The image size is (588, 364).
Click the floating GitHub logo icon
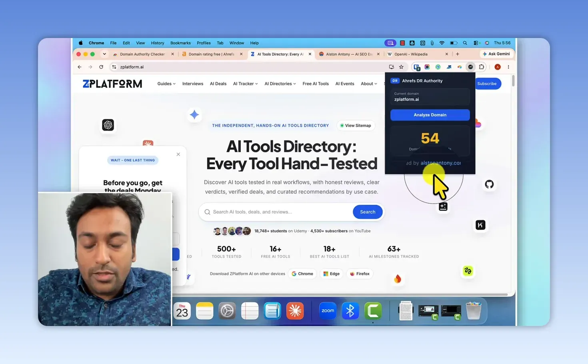pos(489,184)
